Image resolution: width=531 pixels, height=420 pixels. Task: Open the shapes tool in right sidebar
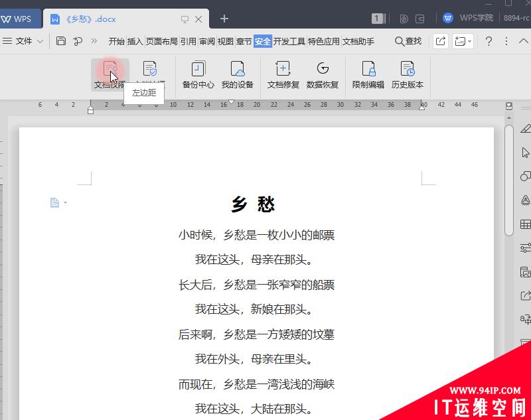tap(525, 176)
